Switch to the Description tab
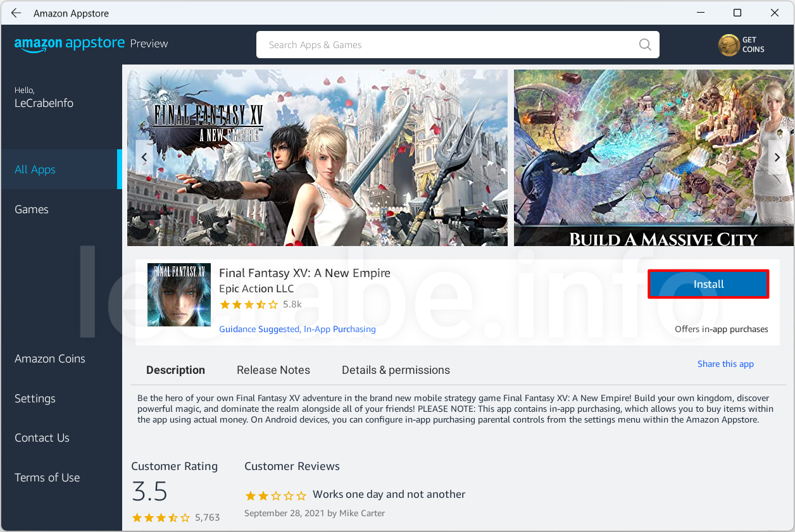 pos(175,370)
